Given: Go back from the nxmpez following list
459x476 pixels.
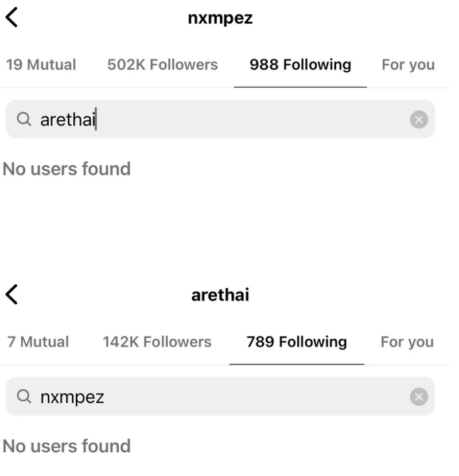Looking at the screenshot, I should [11, 18].
